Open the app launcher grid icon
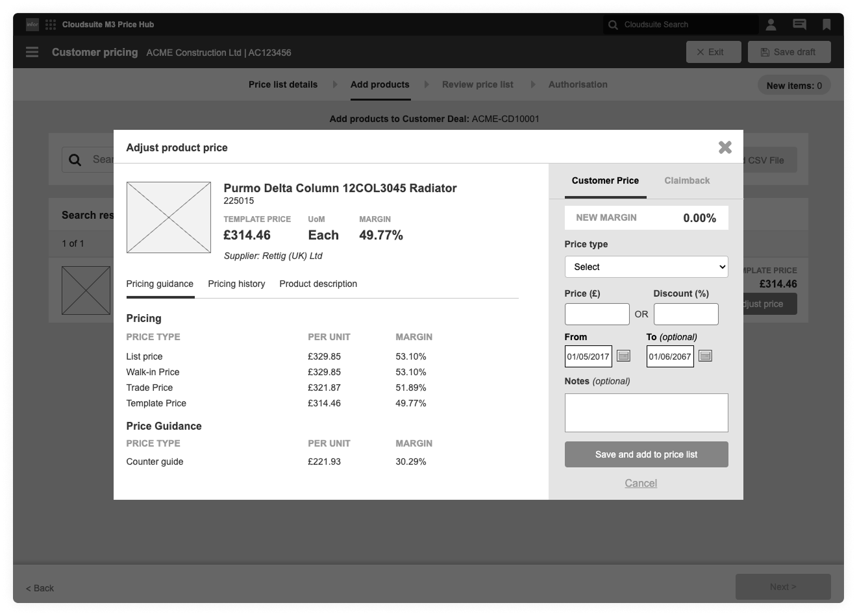 (51, 25)
